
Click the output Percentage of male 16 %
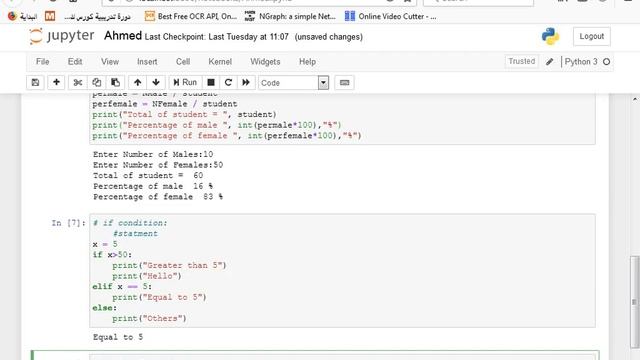153,186
